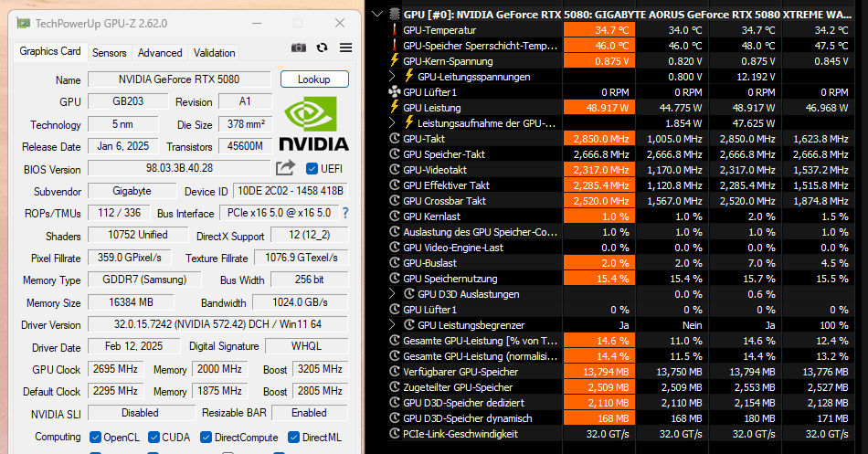Close the GPU-Z window

pos(340,23)
